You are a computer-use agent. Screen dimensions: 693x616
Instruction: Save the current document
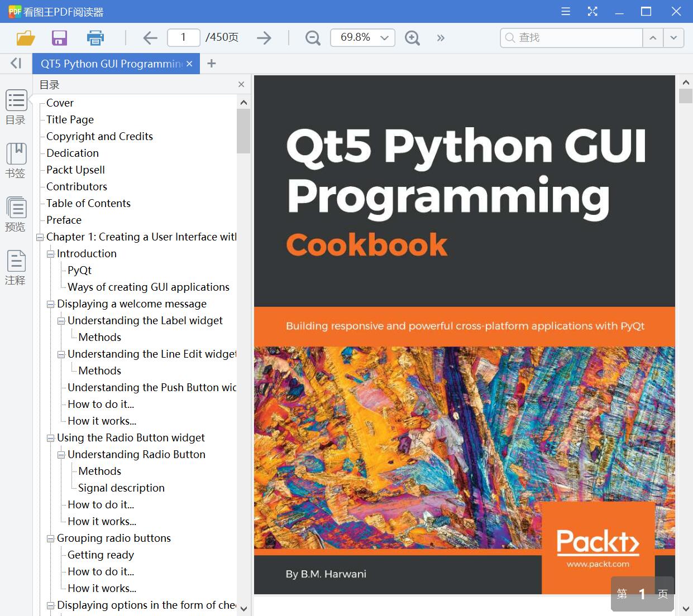pos(59,38)
